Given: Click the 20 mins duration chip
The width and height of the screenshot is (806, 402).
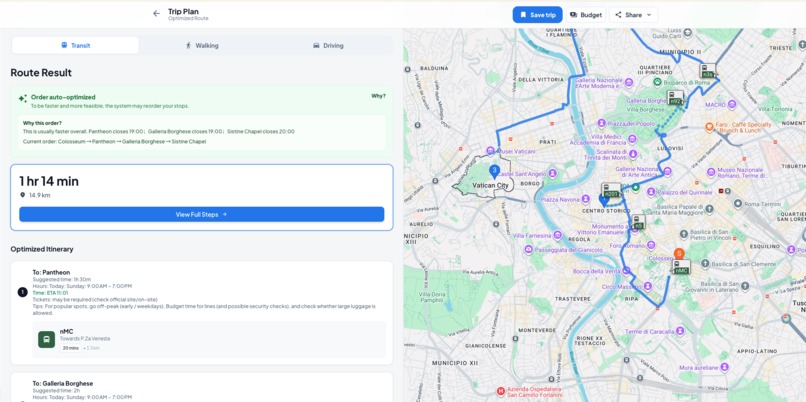Looking at the screenshot, I should 70,348.
